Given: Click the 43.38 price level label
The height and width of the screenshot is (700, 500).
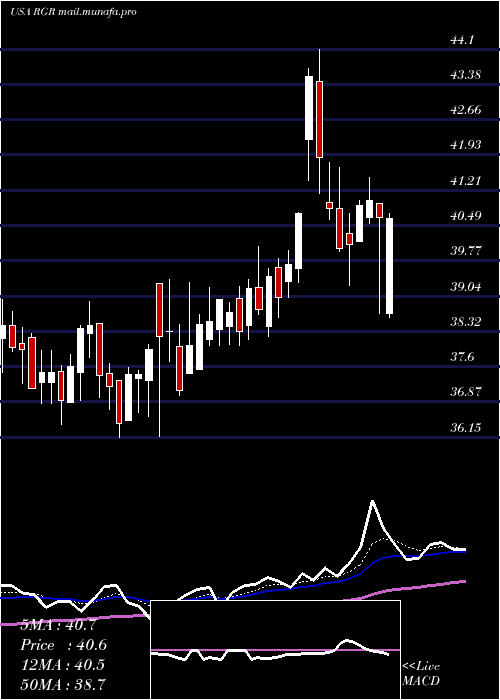Looking at the screenshot, I should 466,74.
